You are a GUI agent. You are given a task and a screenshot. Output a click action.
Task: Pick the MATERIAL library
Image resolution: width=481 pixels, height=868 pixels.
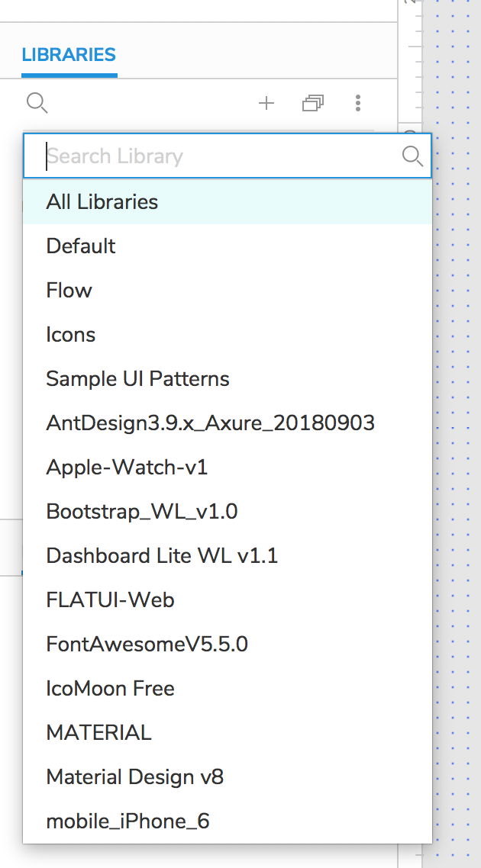[x=228, y=733]
